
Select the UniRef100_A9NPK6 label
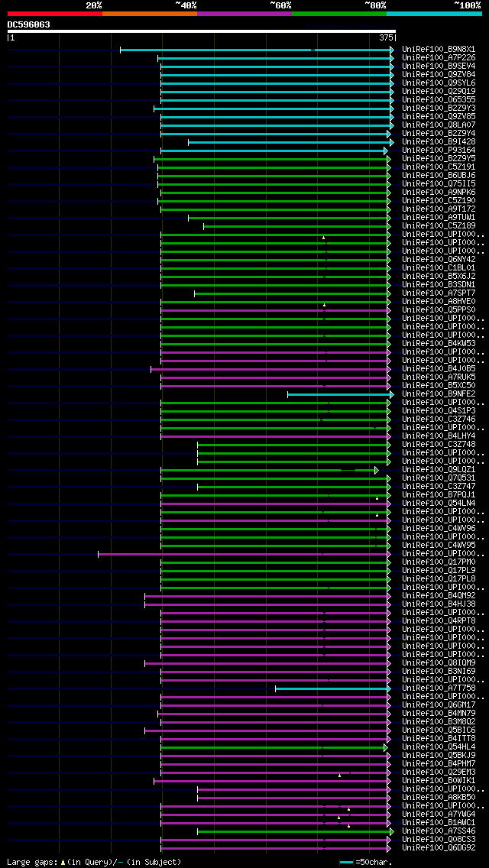pyautogui.click(x=439, y=193)
